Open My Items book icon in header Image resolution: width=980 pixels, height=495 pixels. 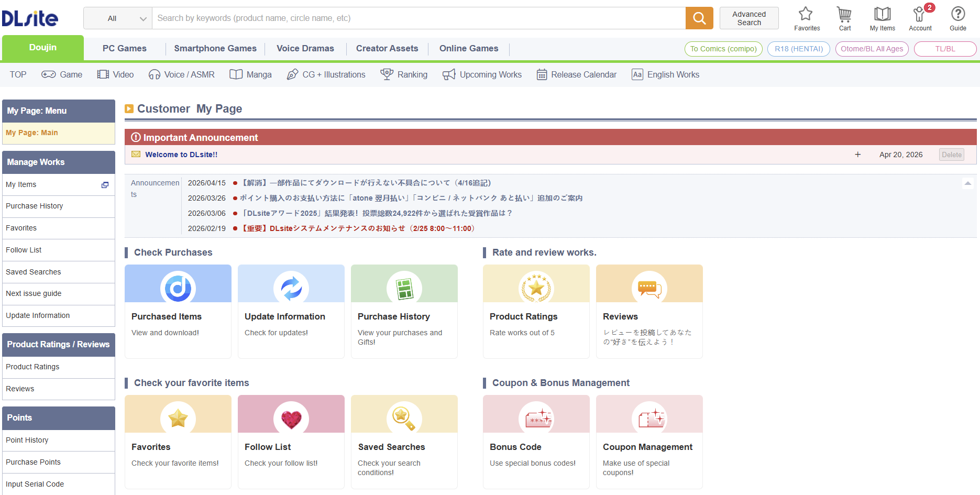[x=882, y=19]
